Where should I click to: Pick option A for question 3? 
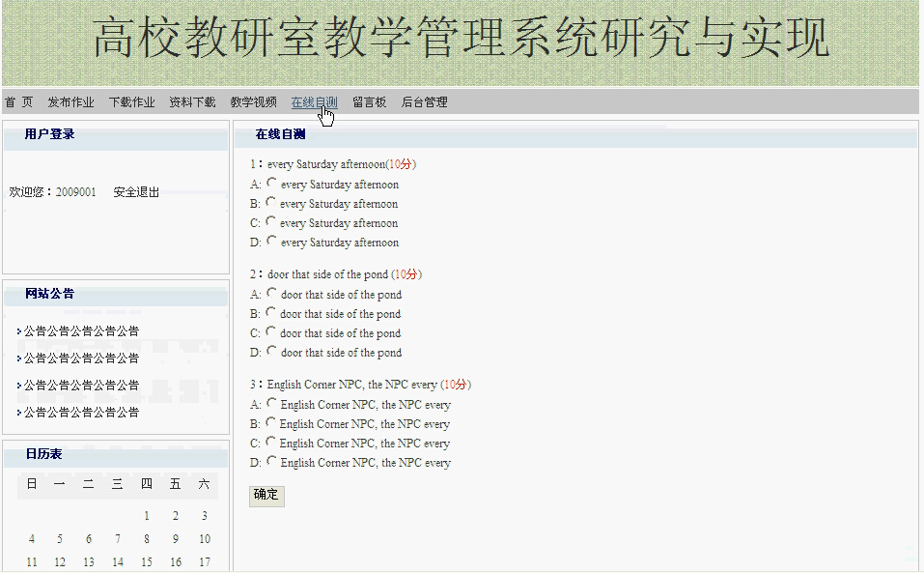pyautogui.click(x=271, y=403)
